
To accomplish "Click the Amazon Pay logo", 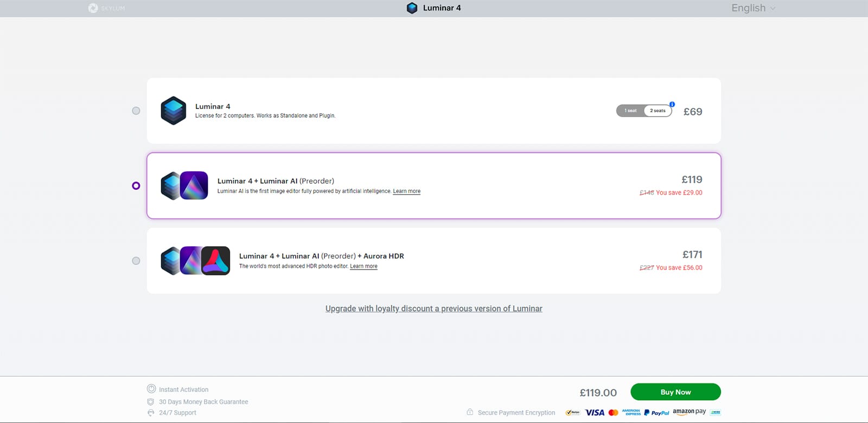I will pyautogui.click(x=689, y=412).
